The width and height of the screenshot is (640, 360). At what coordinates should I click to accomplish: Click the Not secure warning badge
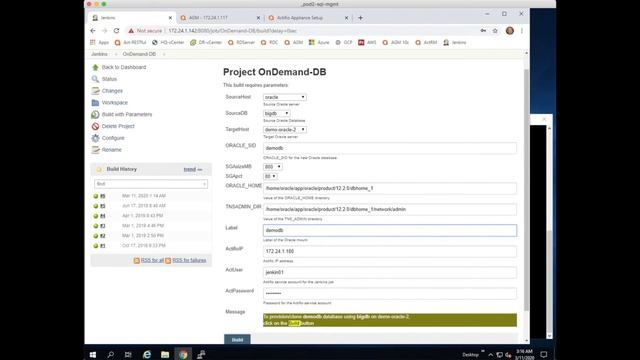(x=145, y=31)
